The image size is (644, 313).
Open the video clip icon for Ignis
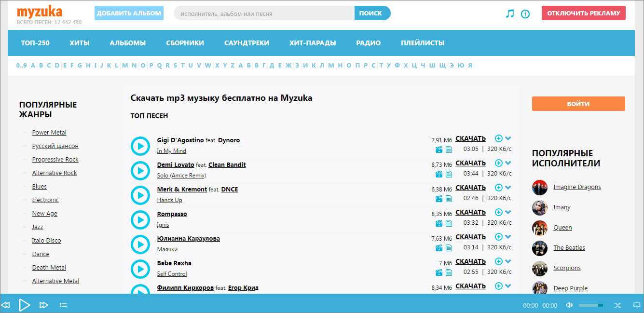pyautogui.click(x=439, y=223)
